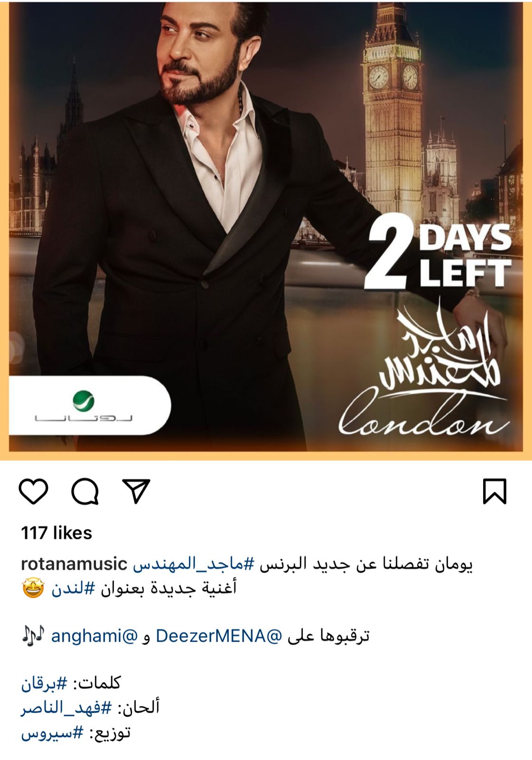Open rotanamusic profile from caption
The height and width of the screenshot is (760, 532).
74,564
